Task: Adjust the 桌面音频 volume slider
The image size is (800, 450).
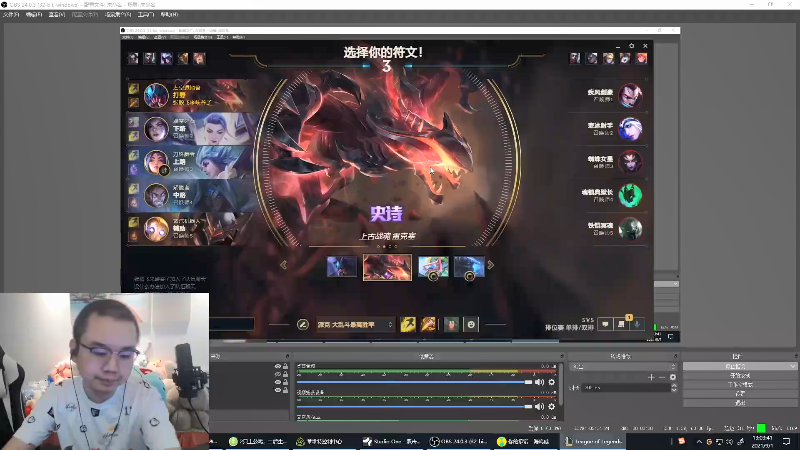Action: pyautogui.click(x=414, y=382)
